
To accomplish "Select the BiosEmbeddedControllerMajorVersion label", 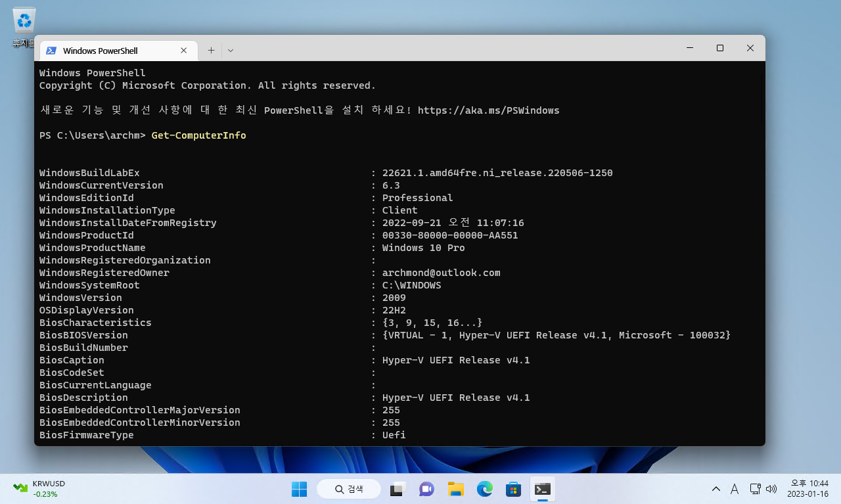I will (140, 410).
